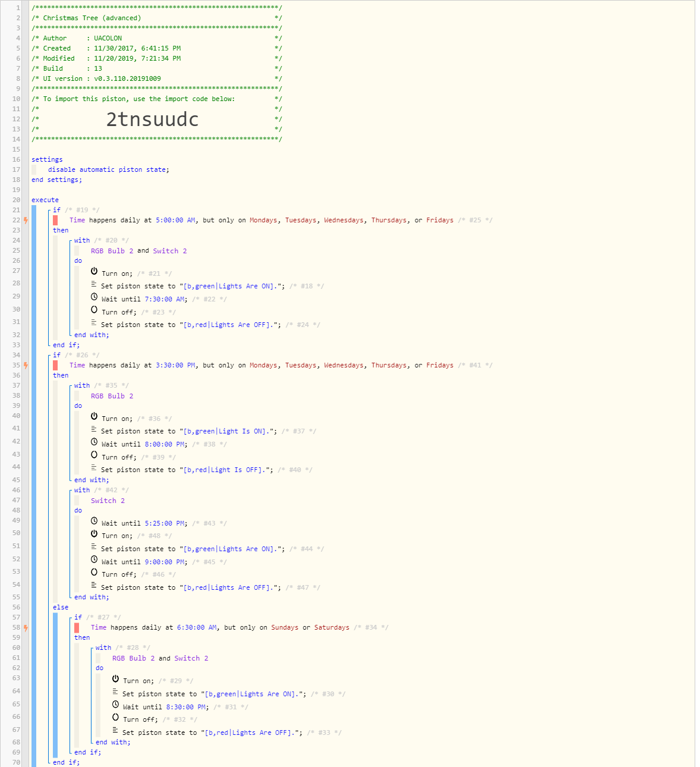700x767 pixels.
Task: Click the list icon beside piston state #47
Action: pos(94,586)
